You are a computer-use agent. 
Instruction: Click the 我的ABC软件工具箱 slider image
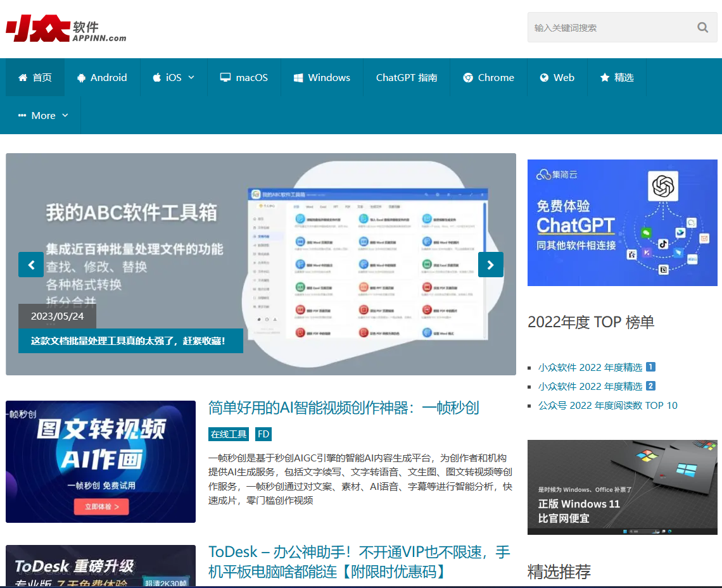pos(261,264)
